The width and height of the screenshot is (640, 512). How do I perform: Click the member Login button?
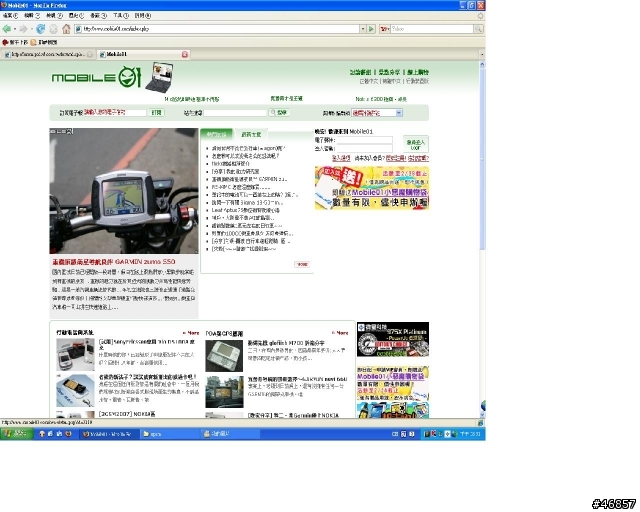click(x=416, y=144)
